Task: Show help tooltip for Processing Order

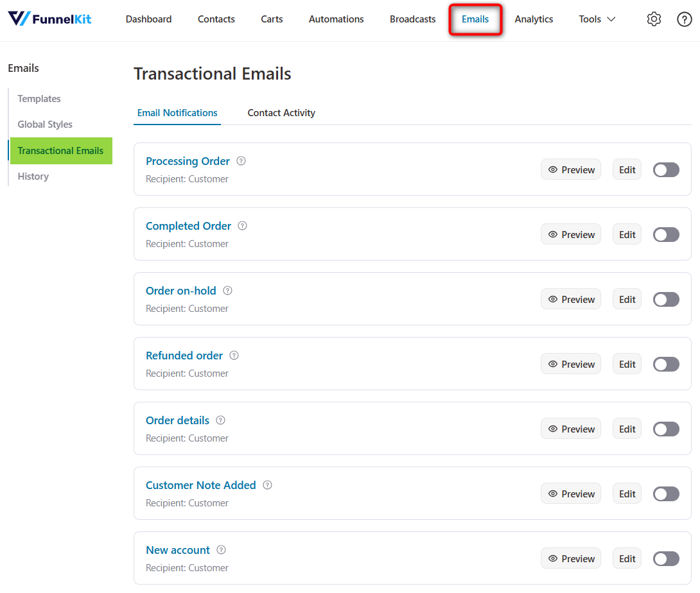Action: pyautogui.click(x=241, y=161)
